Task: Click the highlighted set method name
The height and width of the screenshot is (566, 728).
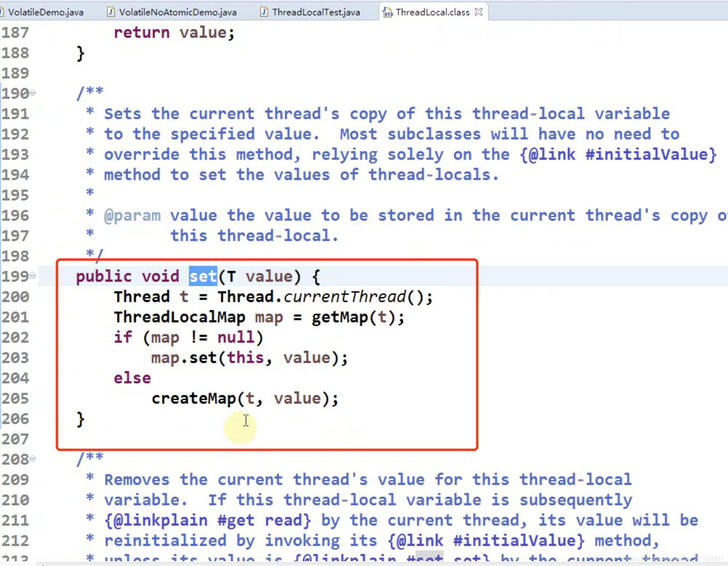Action: (202, 276)
